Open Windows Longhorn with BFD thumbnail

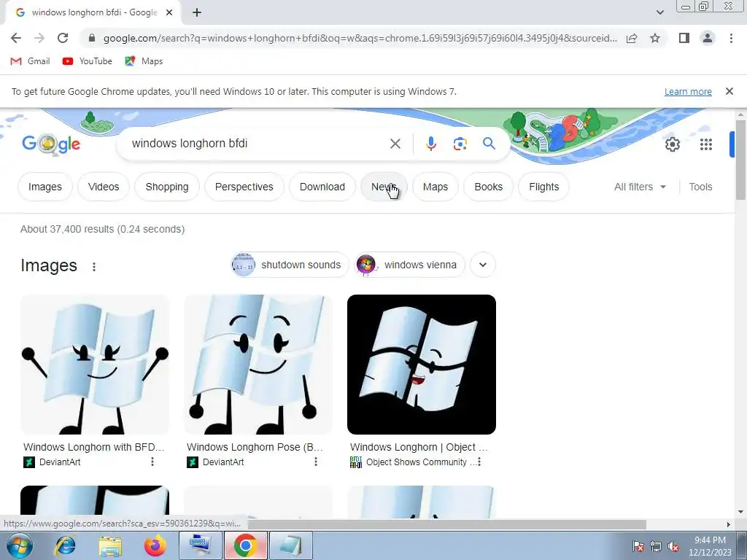click(x=95, y=365)
